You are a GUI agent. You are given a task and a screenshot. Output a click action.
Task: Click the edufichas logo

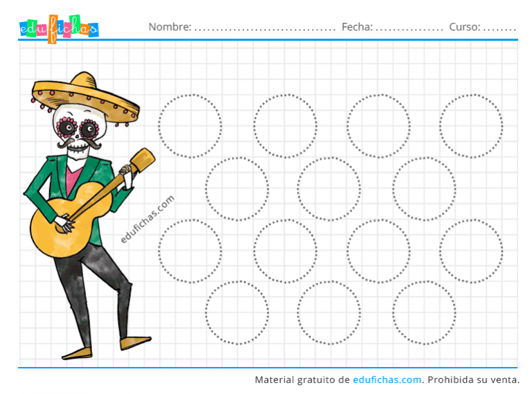tap(59, 29)
